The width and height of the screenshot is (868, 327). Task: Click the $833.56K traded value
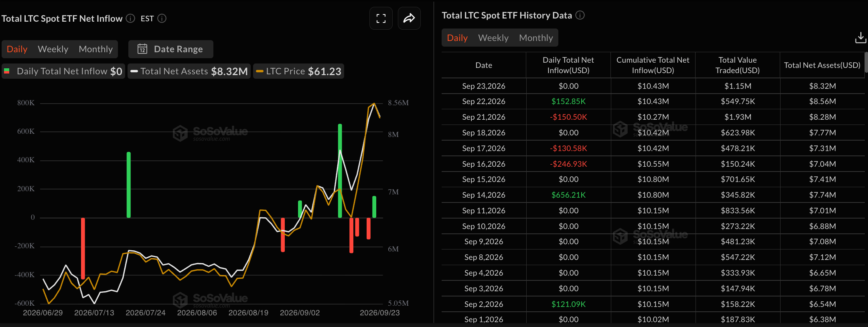tap(738, 211)
